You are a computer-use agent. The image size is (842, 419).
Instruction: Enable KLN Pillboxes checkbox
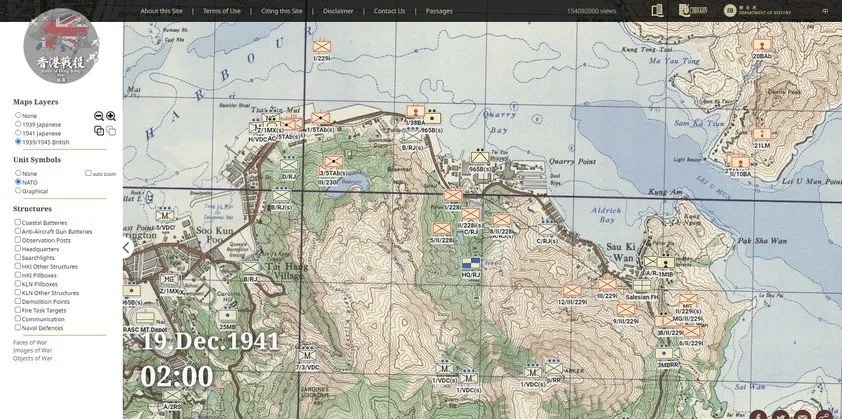point(18,284)
